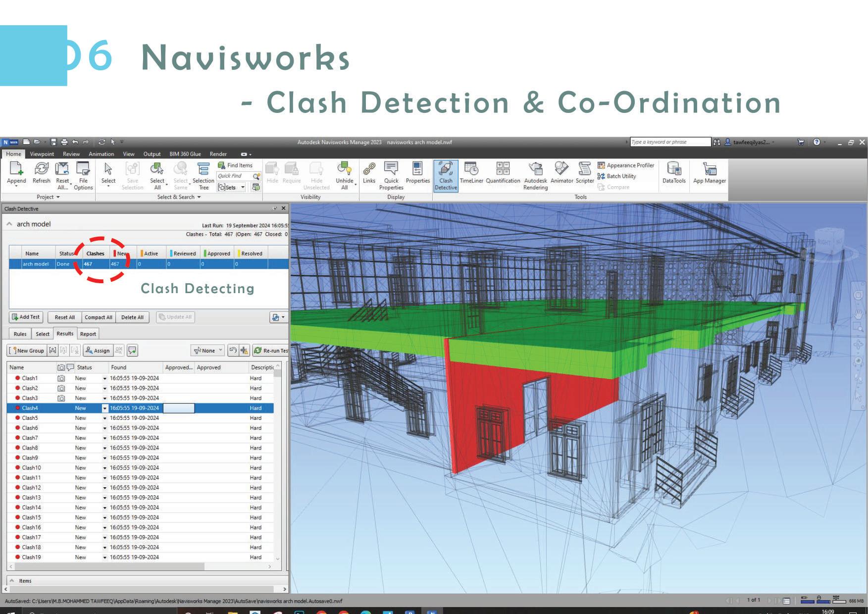The image size is (868, 614).
Task: Click the Reset All icon in the Project group
Action: click(x=62, y=169)
